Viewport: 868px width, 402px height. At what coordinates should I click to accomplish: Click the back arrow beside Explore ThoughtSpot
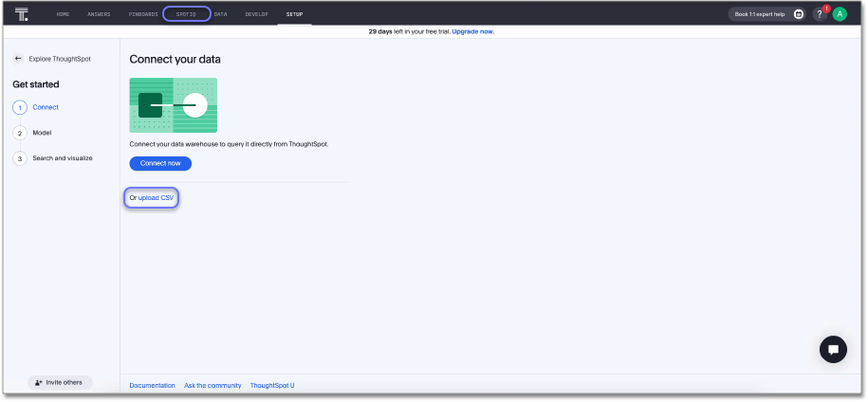(x=18, y=59)
